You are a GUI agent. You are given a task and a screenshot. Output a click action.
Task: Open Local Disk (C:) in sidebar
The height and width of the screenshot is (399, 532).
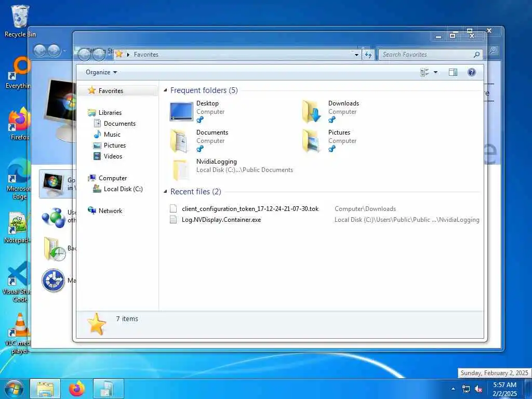click(x=123, y=189)
